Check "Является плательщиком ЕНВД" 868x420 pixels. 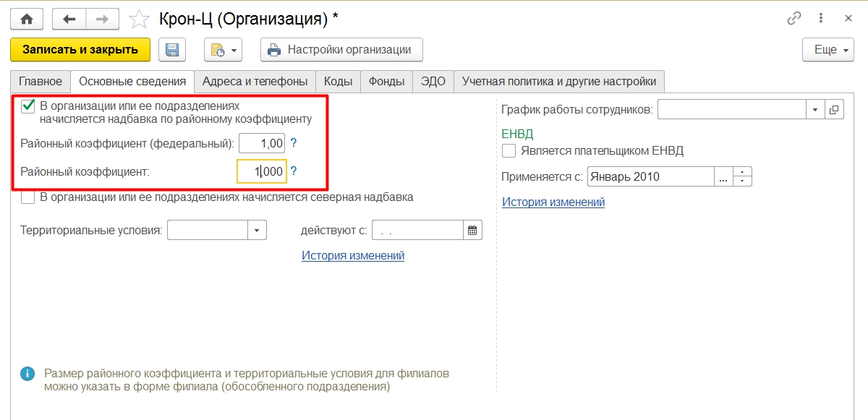509,151
